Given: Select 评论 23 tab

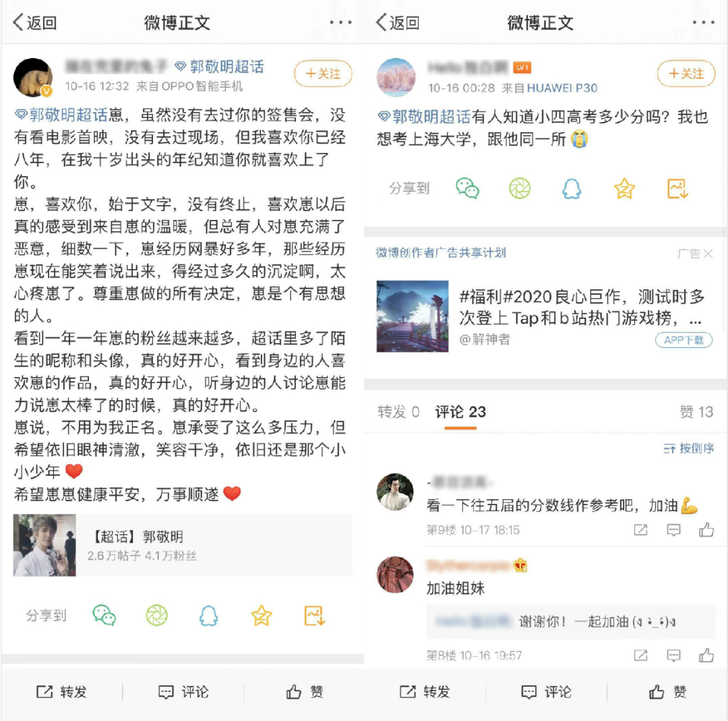Looking at the screenshot, I should tap(460, 411).
